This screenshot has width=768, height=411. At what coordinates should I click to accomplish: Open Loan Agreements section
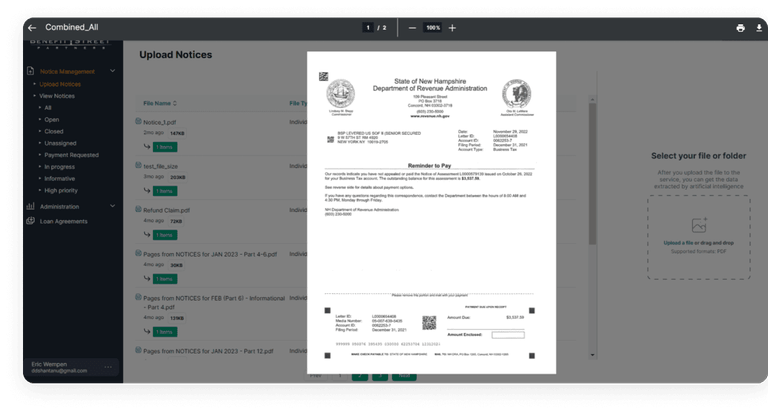(x=64, y=221)
